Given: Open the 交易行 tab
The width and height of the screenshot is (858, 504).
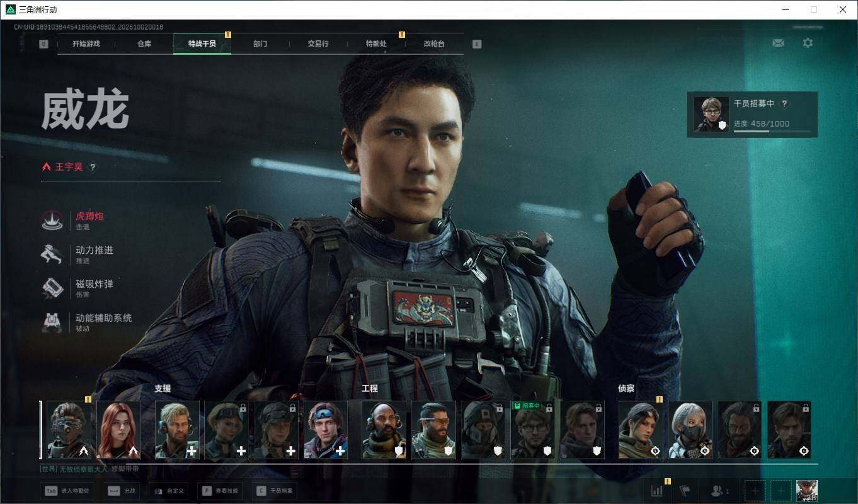Looking at the screenshot, I should point(318,44).
